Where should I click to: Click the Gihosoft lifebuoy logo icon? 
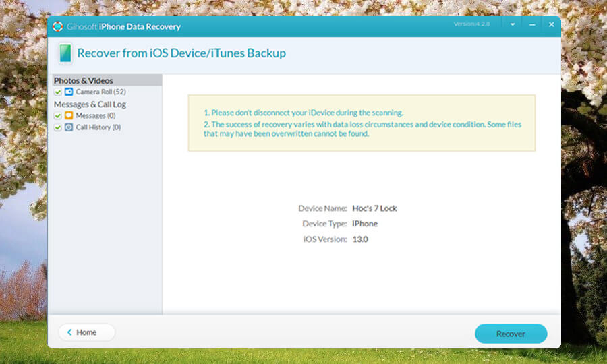click(x=58, y=26)
